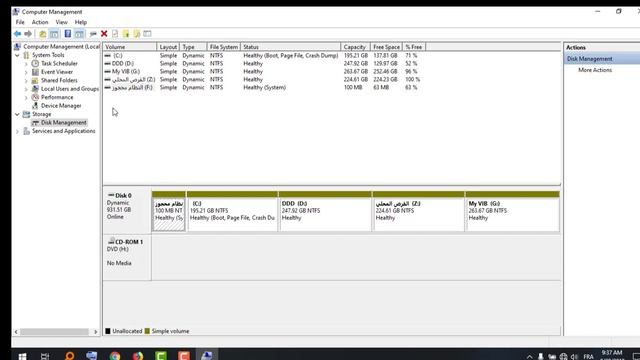The image size is (640, 360).
Task: Click the Disk 0 label panel
Action: 127,210
